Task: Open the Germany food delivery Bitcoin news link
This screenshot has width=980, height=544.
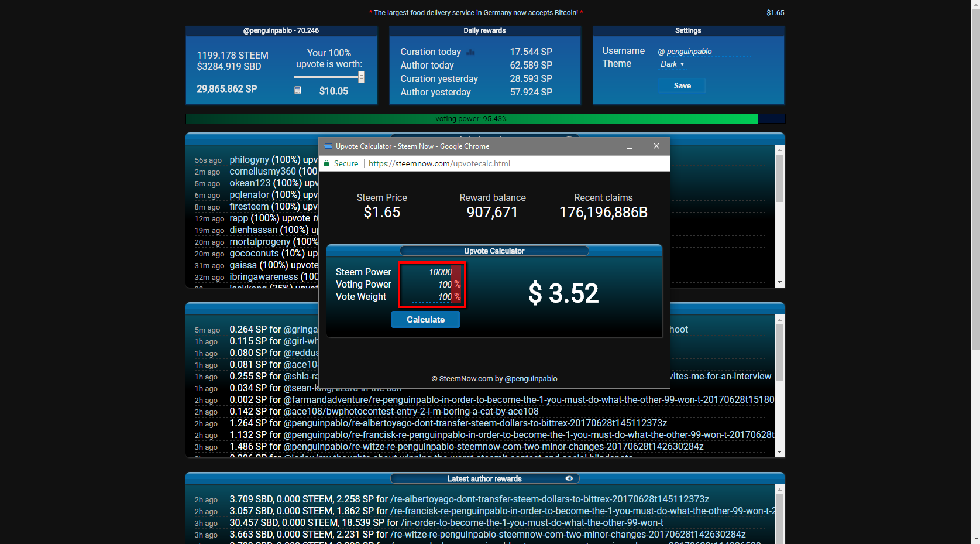Action: (476, 12)
